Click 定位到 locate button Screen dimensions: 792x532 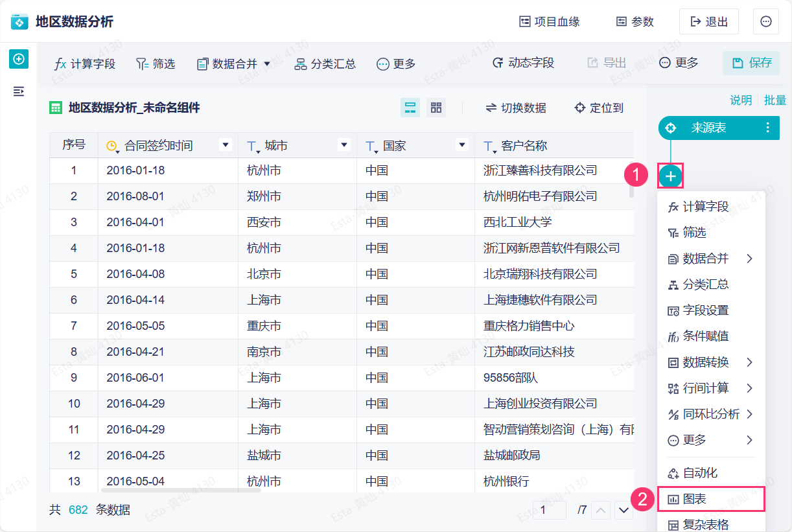pos(599,108)
